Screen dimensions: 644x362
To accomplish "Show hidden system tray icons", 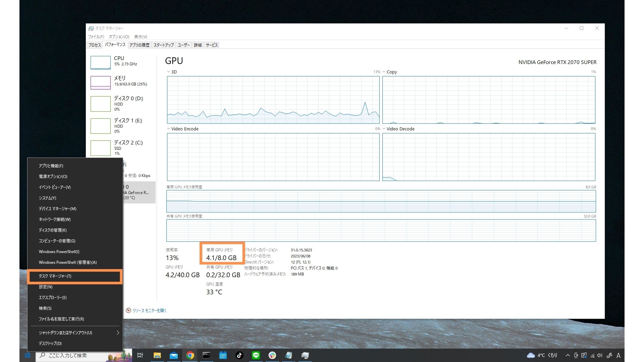I will tap(568, 355).
